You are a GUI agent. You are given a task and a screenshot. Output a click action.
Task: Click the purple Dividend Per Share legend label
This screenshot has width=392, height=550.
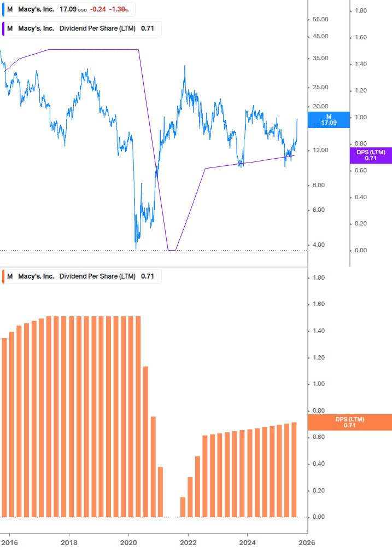pyautogui.click(x=81, y=29)
